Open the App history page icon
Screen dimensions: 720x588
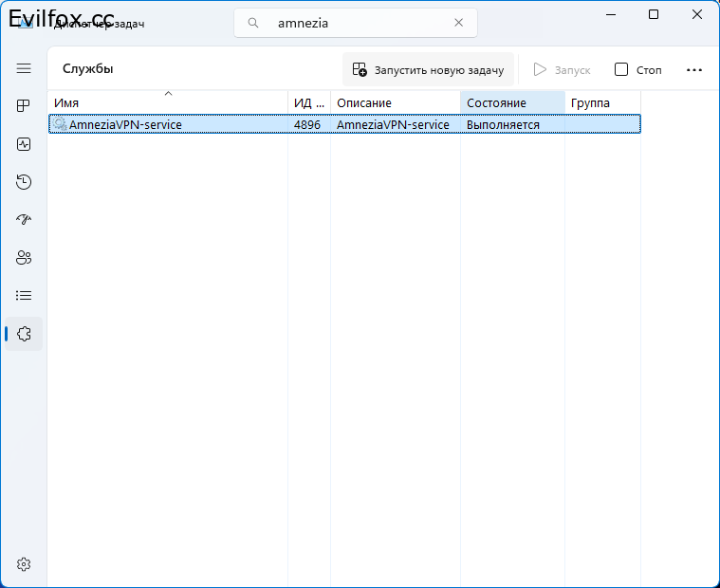coord(24,182)
